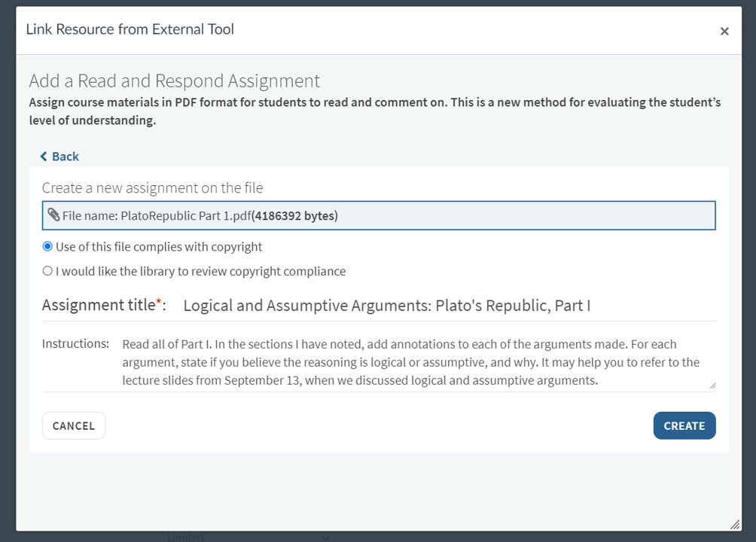This screenshot has height=542, width=756.
Task: Click the 'Link Resource from External Tool' header
Action: pos(130,29)
